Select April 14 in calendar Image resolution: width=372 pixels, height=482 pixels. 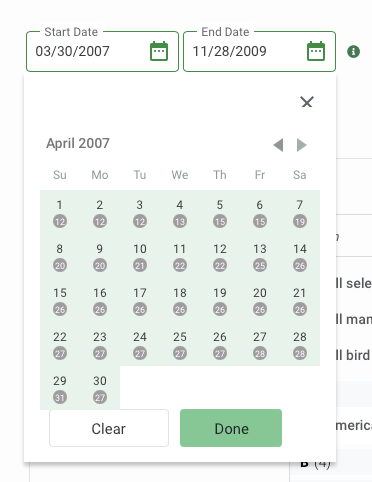[300, 256]
